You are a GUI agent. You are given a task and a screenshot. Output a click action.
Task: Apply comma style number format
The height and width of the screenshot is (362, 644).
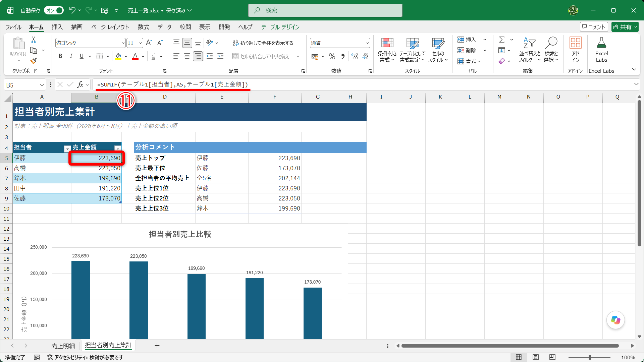(x=343, y=56)
